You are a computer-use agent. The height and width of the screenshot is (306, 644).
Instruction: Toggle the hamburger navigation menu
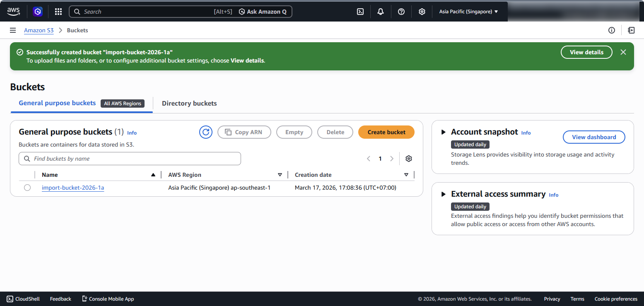pos(13,30)
